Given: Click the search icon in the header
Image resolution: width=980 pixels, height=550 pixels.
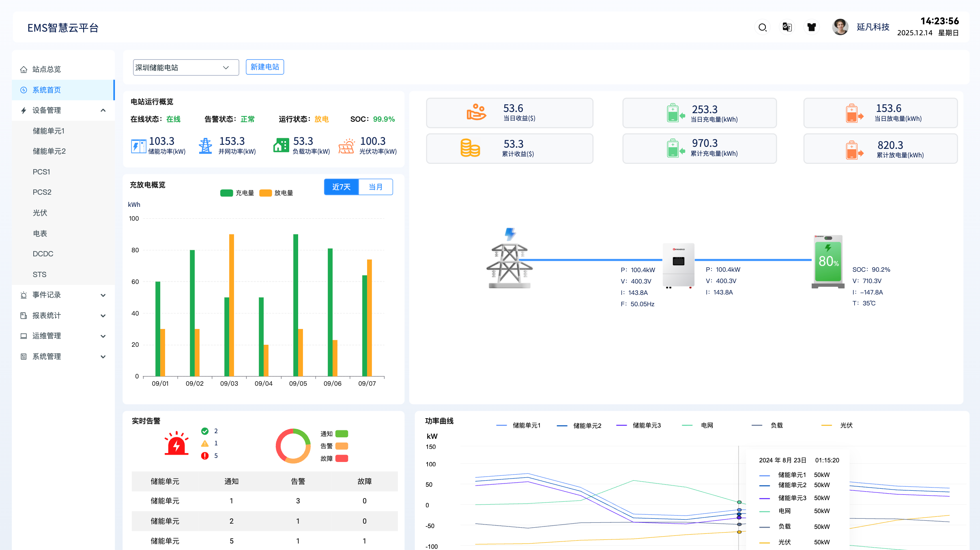Looking at the screenshot, I should 762,27.
